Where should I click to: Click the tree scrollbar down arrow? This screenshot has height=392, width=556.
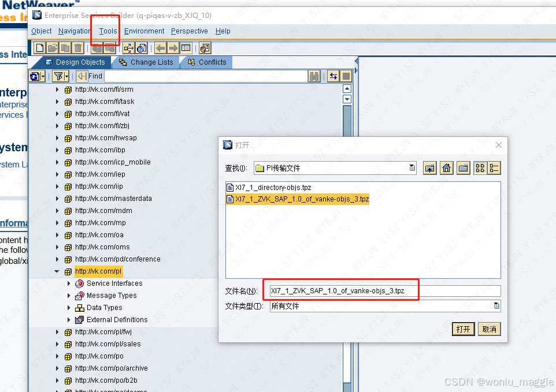coord(347,99)
